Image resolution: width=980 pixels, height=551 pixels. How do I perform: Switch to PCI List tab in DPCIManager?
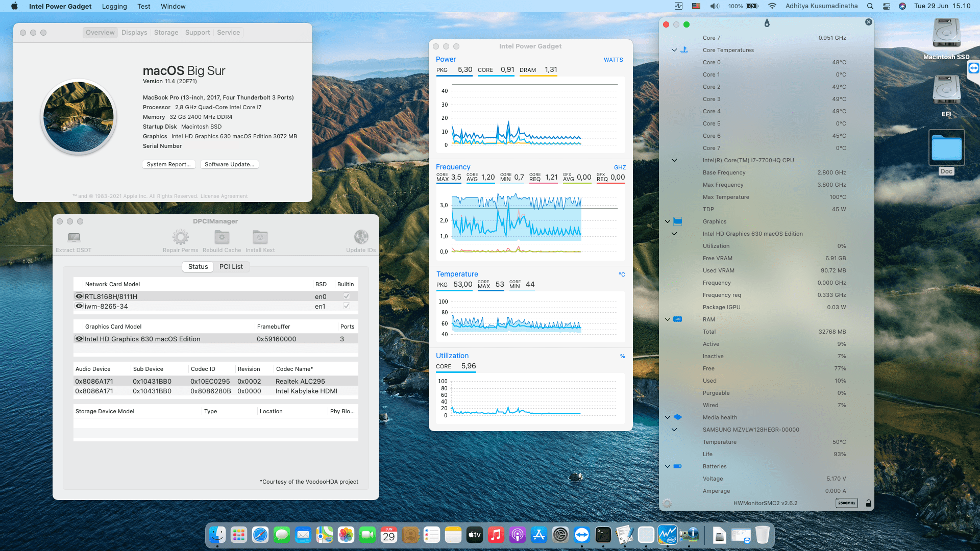point(231,266)
